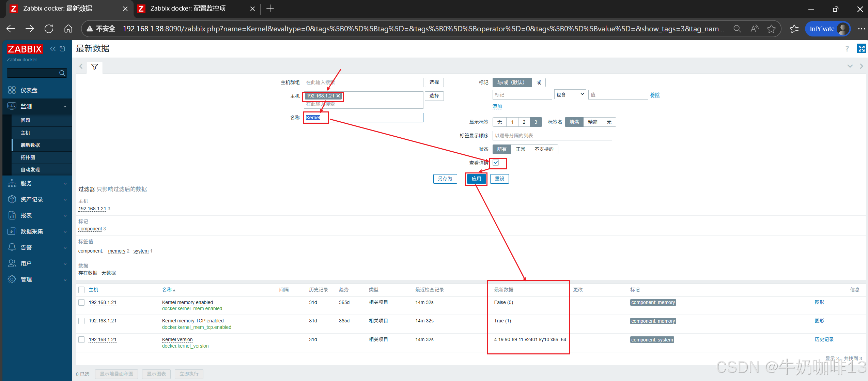
Task: Tick the select-all header checkbox
Action: point(81,290)
